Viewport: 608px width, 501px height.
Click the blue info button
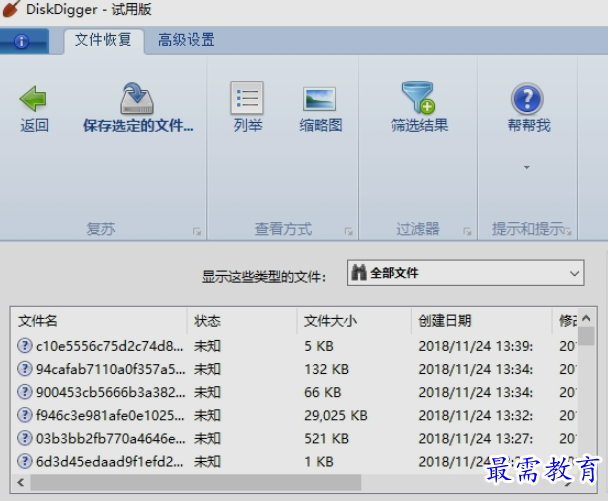tap(21, 41)
